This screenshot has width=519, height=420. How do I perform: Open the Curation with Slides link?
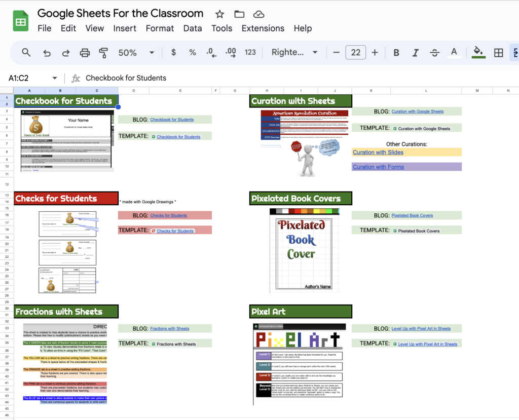(378, 152)
